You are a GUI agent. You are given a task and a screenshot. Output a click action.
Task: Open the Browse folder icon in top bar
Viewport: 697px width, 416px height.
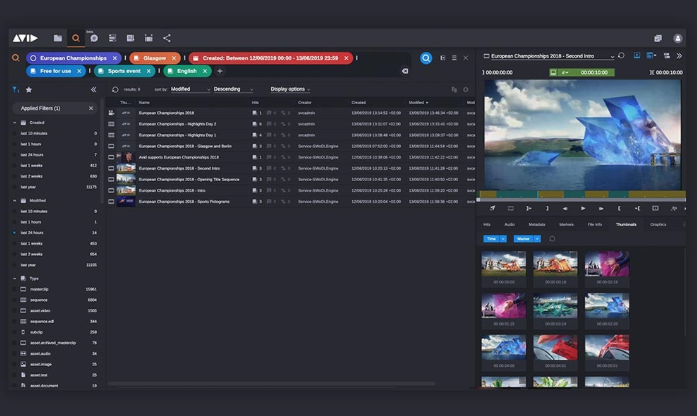[x=58, y=38]
